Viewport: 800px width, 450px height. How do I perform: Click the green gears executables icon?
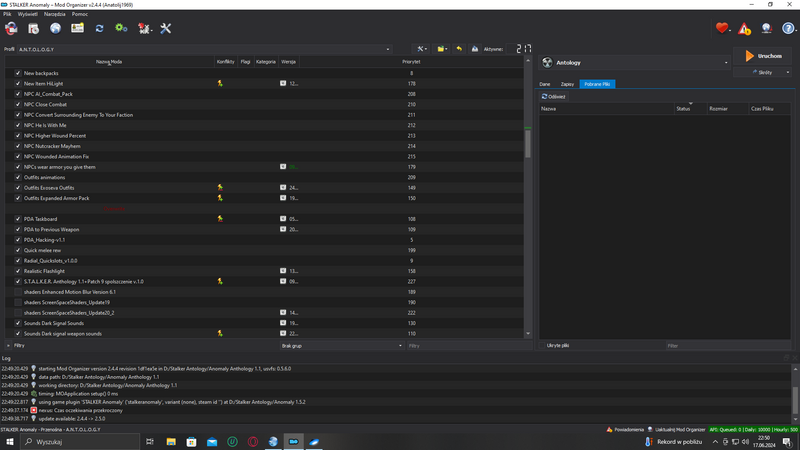click(121, 28)
